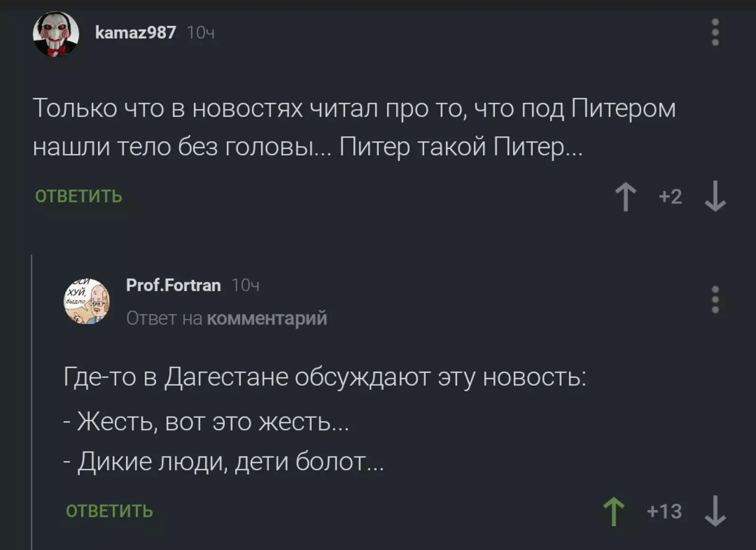Downvote Prof.Fortran's reply
This screenshot has width=756, height=550.
(715, 511)
